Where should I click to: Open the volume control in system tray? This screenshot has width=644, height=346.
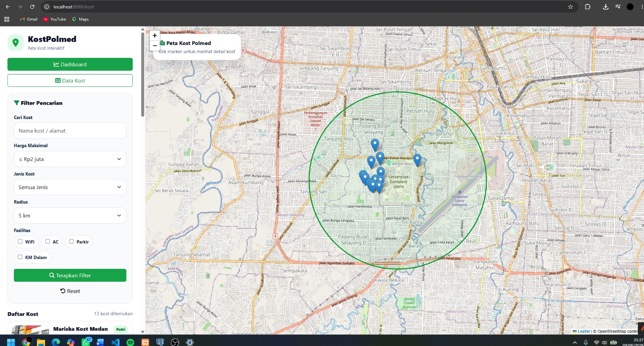point(604,342)
